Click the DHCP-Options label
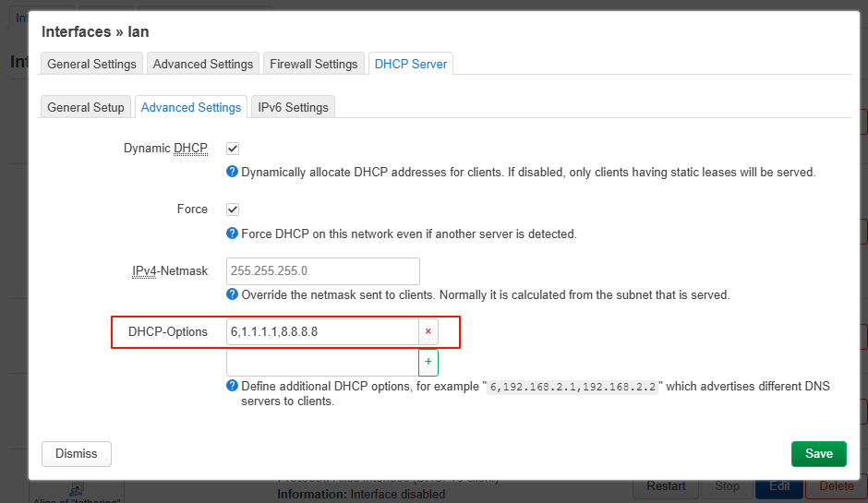Image resolution: width=868 pixels, height=503 pixels. tap(168, 331)
